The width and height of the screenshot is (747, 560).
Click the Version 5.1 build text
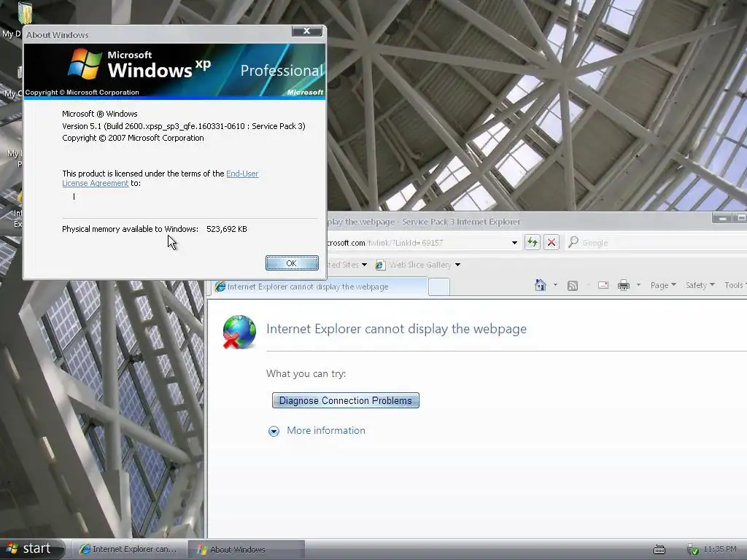tap(183, 126)
